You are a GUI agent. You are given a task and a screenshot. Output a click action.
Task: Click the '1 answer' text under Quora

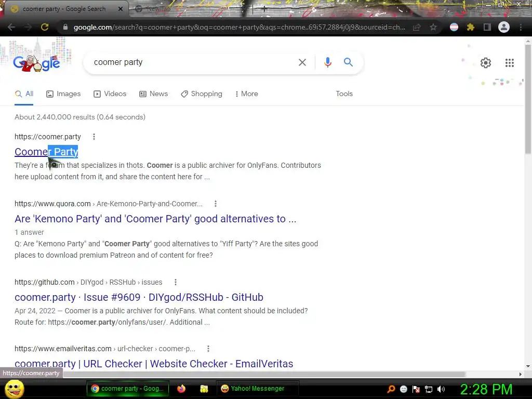coord(29,232)
